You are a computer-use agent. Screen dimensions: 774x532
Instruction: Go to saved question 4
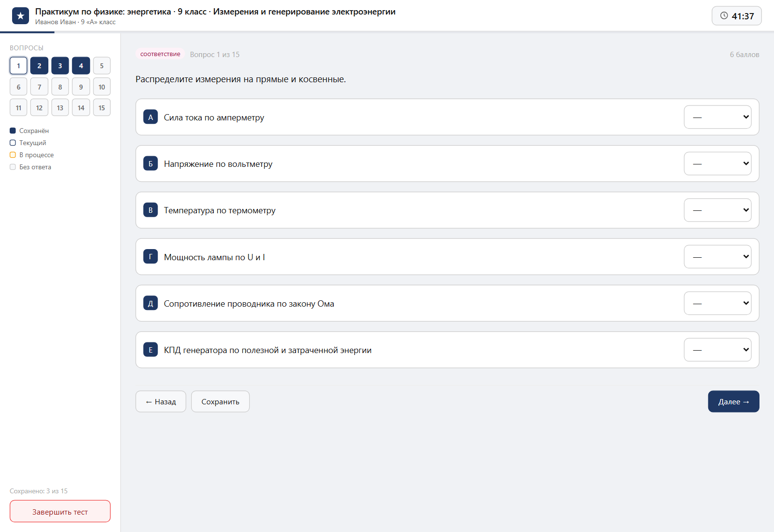81,66
